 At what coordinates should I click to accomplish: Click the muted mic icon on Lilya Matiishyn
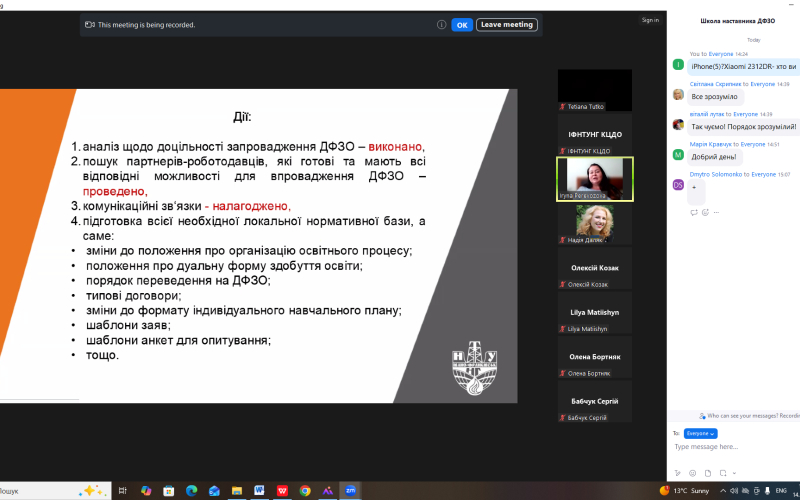tap(563, 329)
